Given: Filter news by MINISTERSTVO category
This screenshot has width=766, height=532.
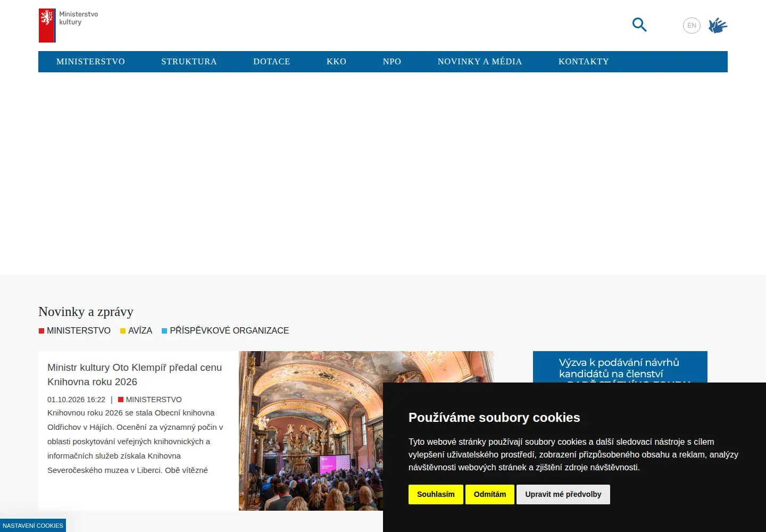Looking at the screenshot, I should (74, 330).
